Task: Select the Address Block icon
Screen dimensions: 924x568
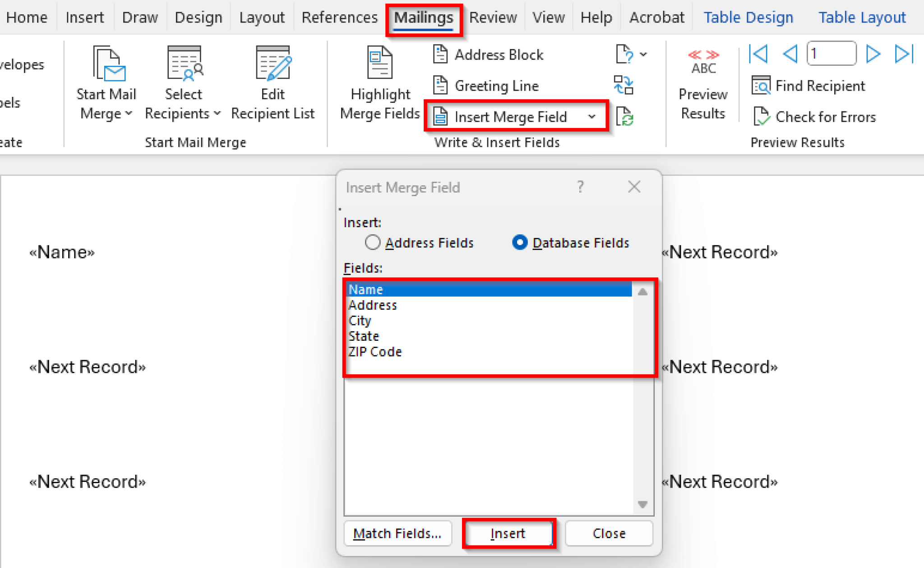Action: click(440, 54)
